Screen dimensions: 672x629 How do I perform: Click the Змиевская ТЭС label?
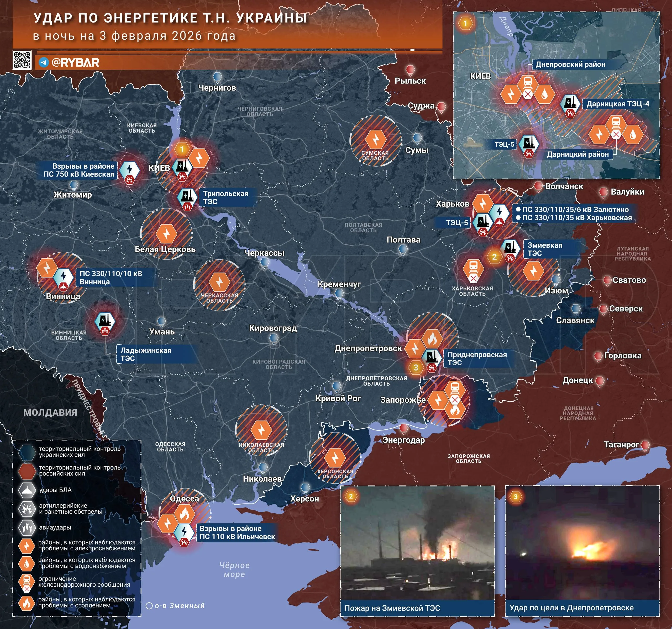click(545, 249)
